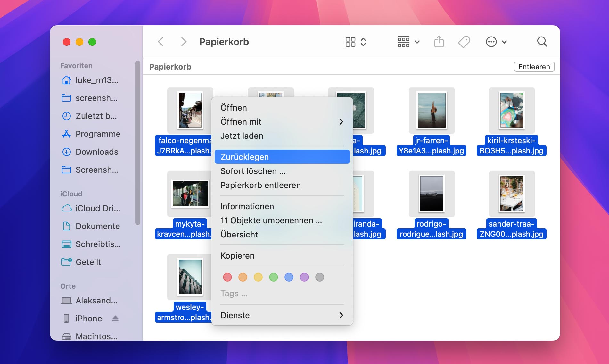609x364 pixels.
Task: Apply the yellow tag color
Action: [x=258, y=277]
